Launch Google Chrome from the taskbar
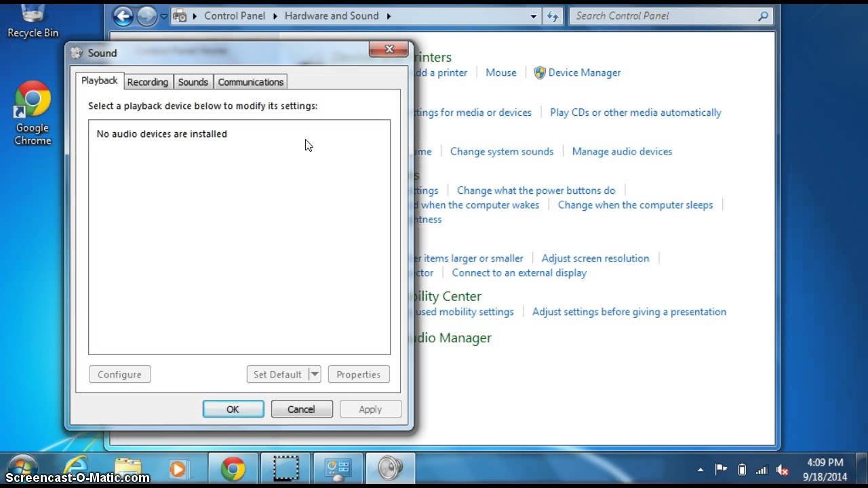The height and width of the screenshot is (488, 868). (x=233, y=468)
